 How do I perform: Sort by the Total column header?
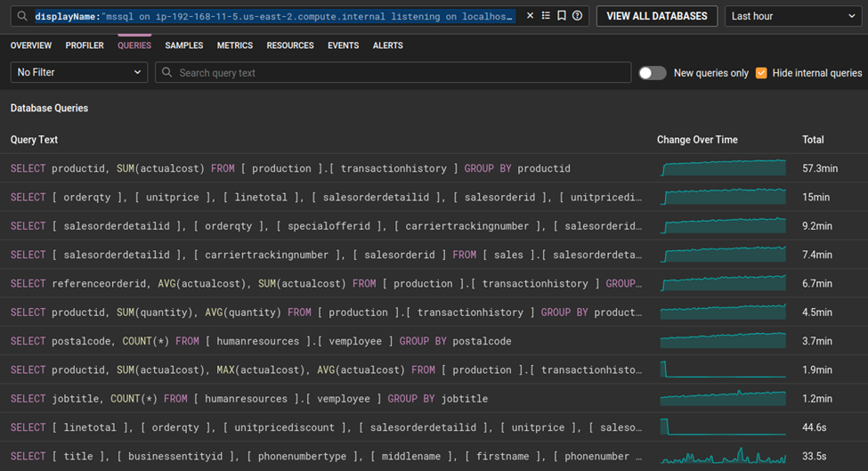(813, 140)
